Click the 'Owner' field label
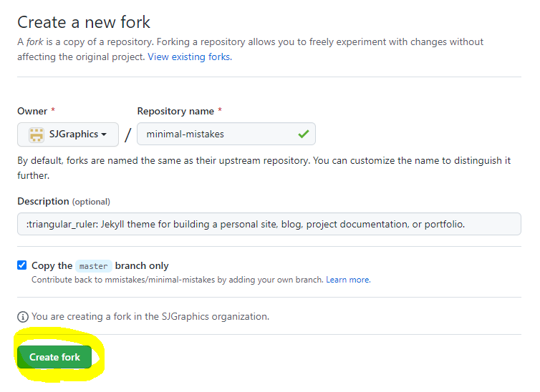Viewport: 540px width, 392px height. click(x=32, y=111)
